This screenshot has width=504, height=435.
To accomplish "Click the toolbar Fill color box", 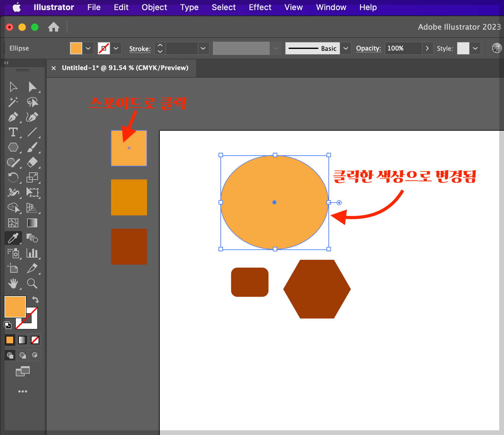I will coord(15,307).
